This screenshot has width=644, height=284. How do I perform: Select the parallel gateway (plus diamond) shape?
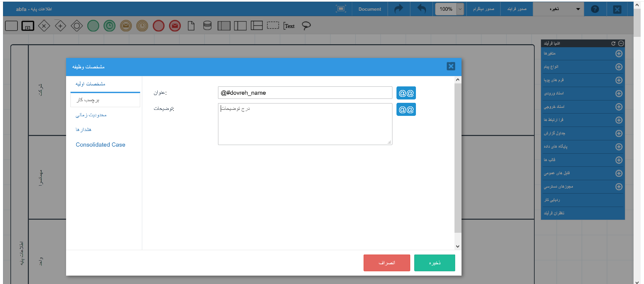[x=60, y=26]
